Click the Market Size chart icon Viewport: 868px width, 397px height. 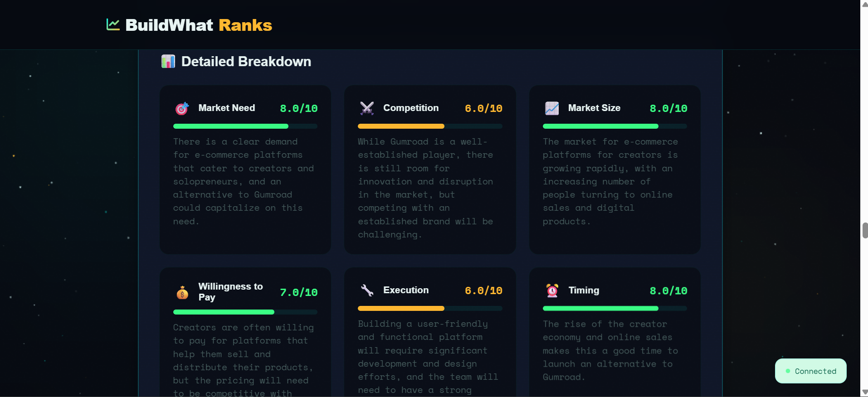click(x=552, y=108)
